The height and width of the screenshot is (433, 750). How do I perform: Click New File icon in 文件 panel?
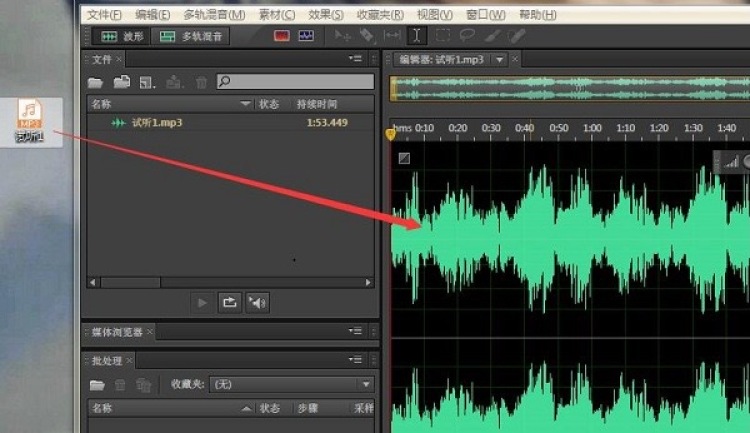147,83
